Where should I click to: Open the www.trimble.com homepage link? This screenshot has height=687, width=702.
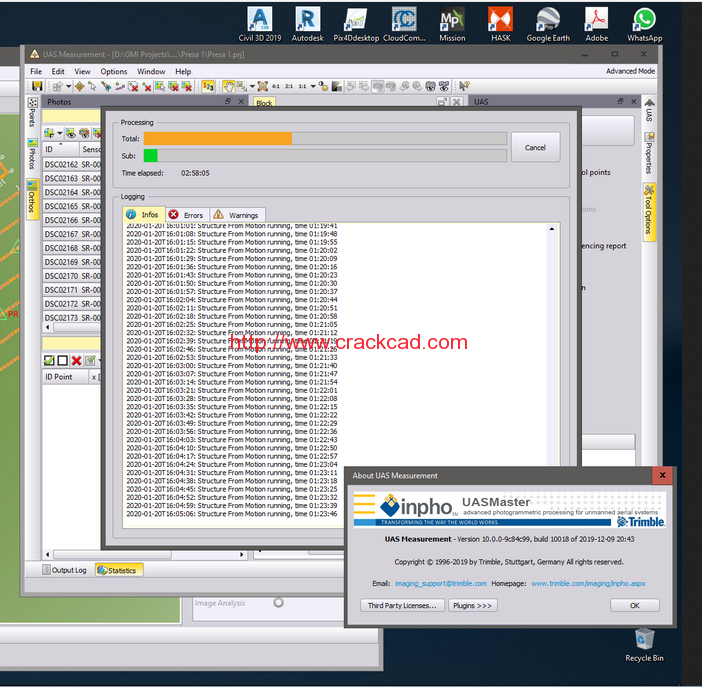588,584
